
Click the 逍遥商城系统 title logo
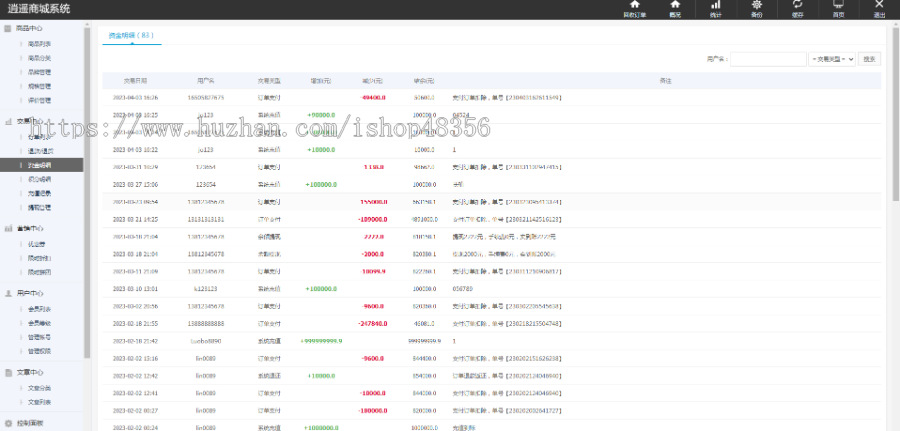[39, 9]
